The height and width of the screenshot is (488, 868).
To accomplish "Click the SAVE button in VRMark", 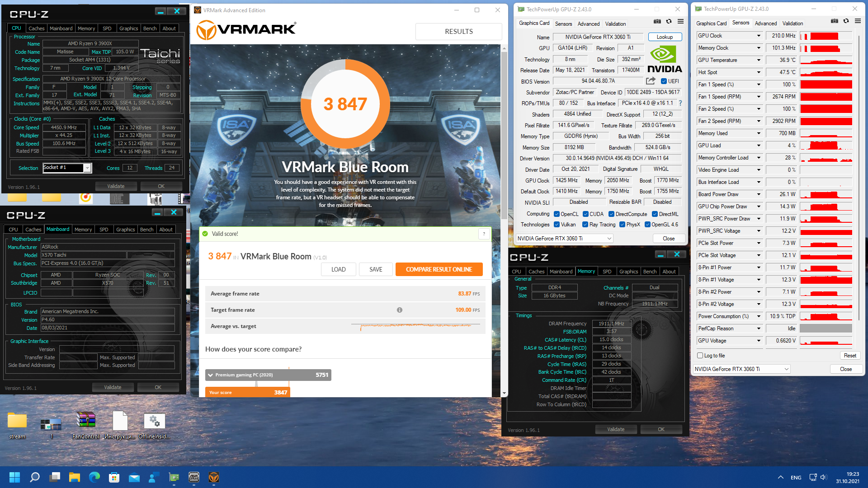I will coord(376,269).
